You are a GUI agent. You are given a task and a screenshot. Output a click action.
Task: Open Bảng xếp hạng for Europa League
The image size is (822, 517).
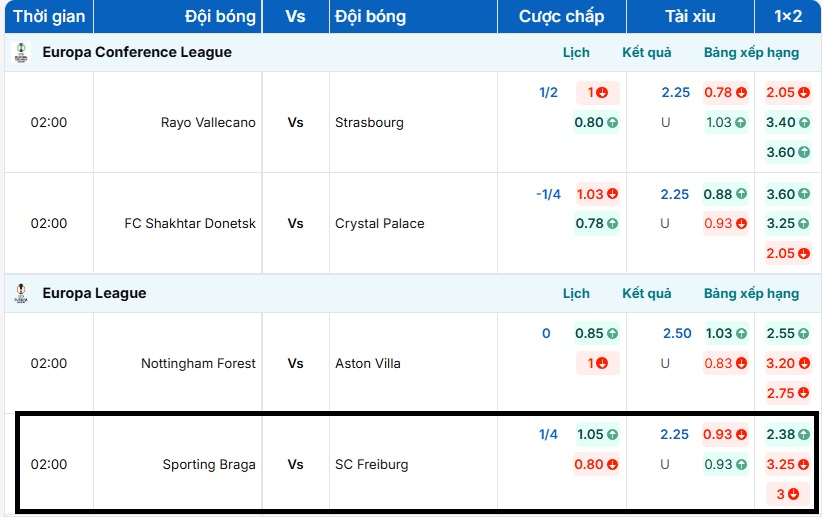(751, 294)
